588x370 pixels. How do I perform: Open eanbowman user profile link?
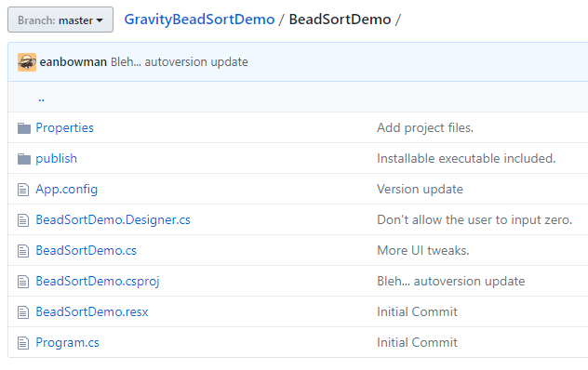[73, 62]
